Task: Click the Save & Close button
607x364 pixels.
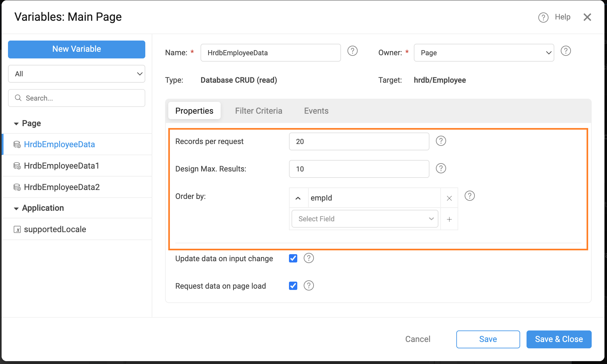Action: pos(559,339)
